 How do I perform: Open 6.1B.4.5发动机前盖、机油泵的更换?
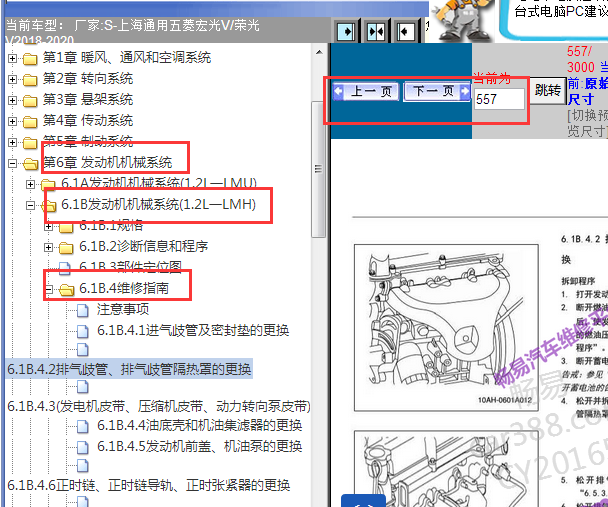click(x=200, y=446)
